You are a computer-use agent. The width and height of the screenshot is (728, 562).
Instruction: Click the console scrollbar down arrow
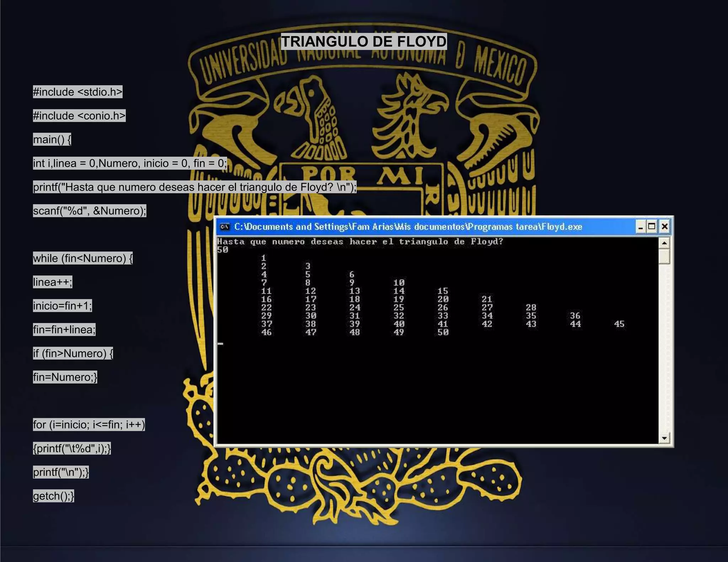point(664,438)
